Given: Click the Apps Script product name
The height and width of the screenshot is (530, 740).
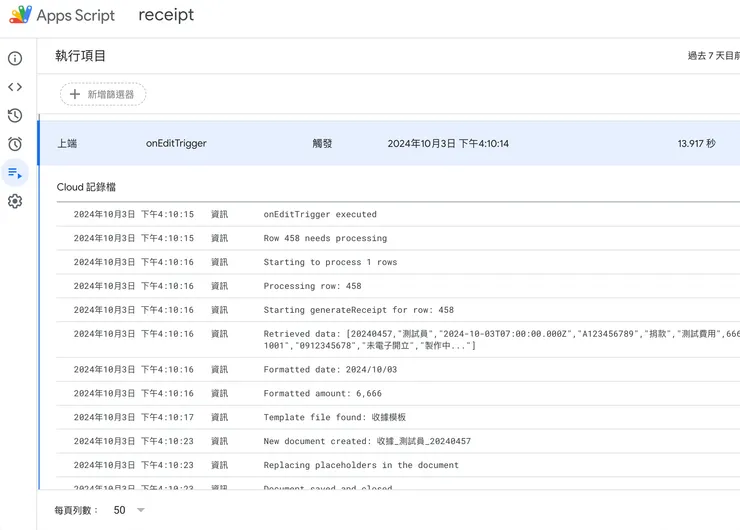Looking at the screenshot, I should 76,16.
